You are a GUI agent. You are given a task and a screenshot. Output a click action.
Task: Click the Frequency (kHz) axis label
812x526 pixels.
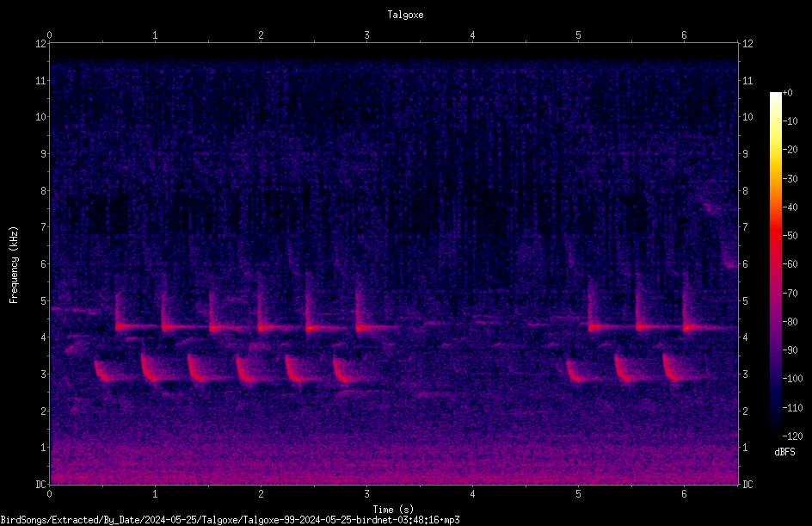click(14, 264)
